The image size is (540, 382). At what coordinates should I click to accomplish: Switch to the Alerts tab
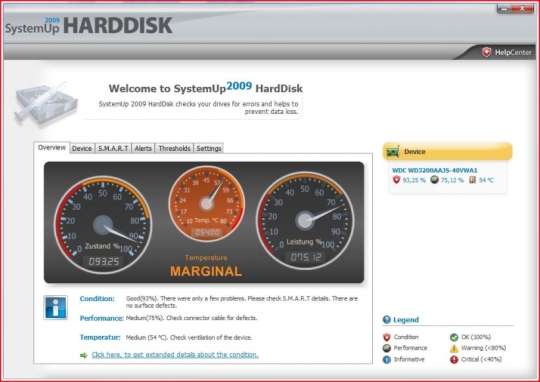143,148
